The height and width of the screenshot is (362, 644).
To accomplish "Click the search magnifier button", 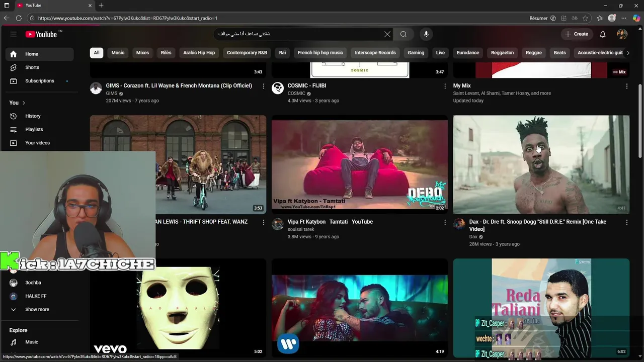I will click(404, 34).
